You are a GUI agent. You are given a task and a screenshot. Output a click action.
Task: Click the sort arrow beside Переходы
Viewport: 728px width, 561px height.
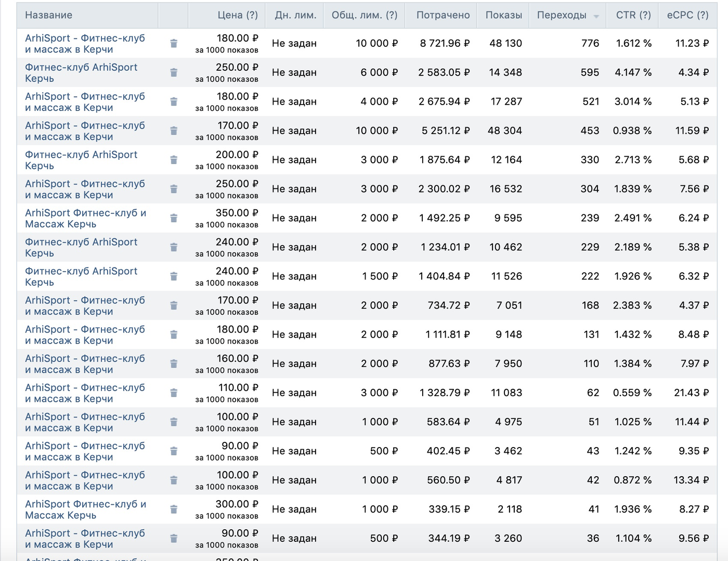point(596,16)
